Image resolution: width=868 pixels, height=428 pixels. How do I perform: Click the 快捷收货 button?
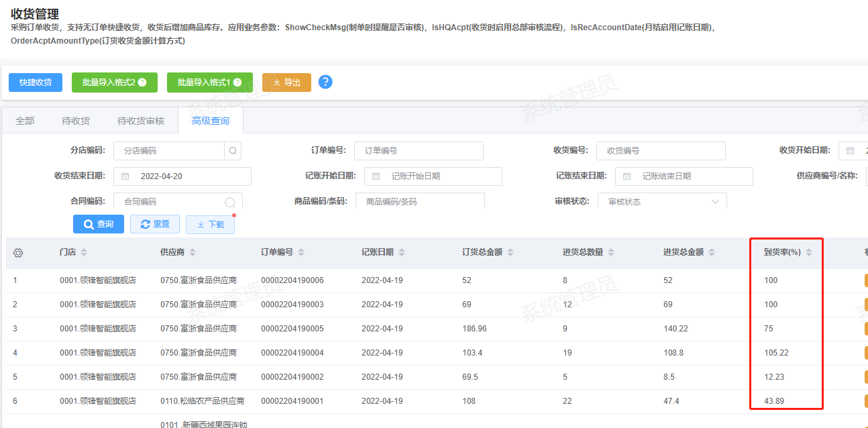36,83
